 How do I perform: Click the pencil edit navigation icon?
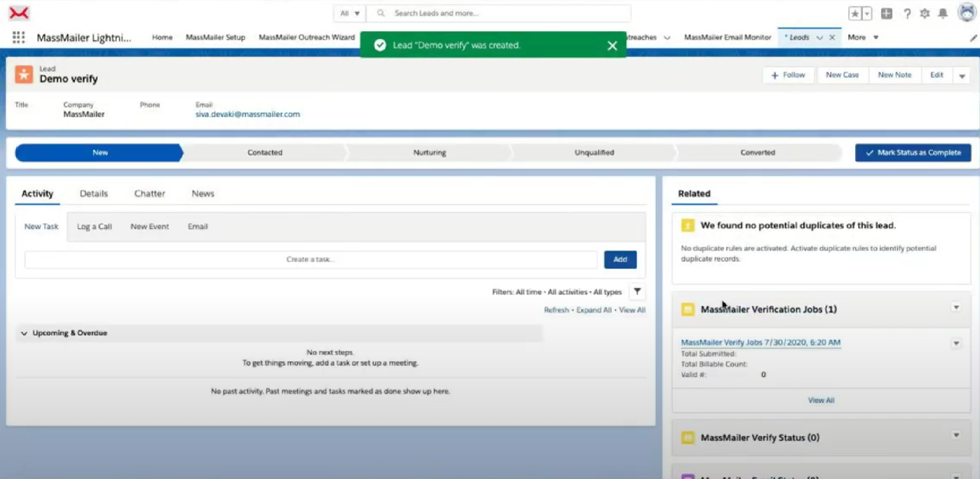coord(973,38)
